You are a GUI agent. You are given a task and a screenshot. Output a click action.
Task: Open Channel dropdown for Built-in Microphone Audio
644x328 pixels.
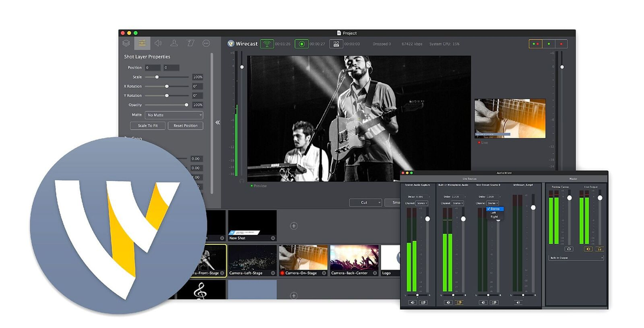(x=457, y=203)
